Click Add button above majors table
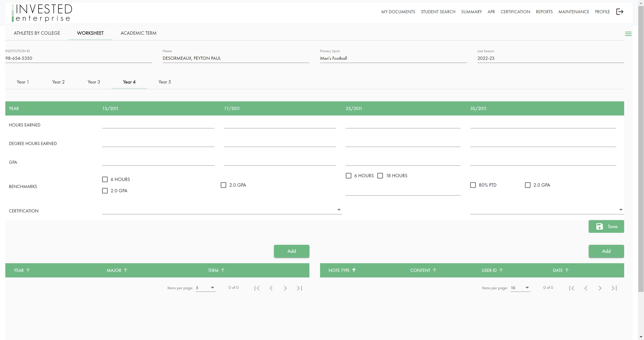Viewport: 644px width, 340px height. [x=291, y=251]
